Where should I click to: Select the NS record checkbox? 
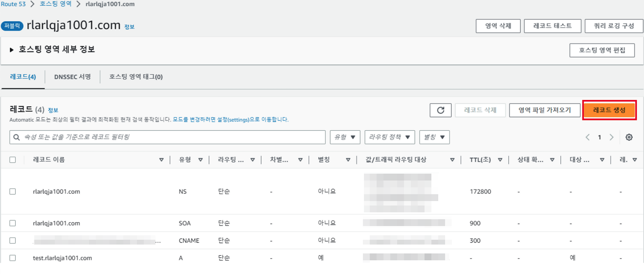click(x=13, y=191)
